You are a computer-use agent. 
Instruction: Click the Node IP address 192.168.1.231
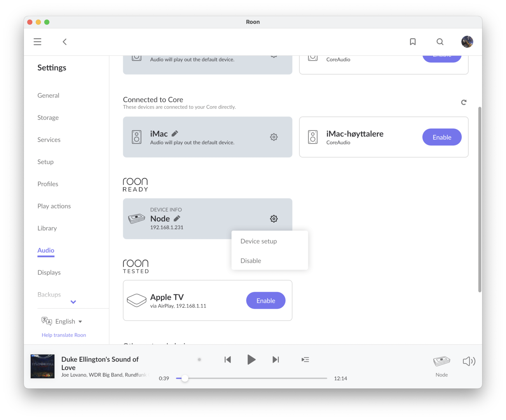coord(167,227)
